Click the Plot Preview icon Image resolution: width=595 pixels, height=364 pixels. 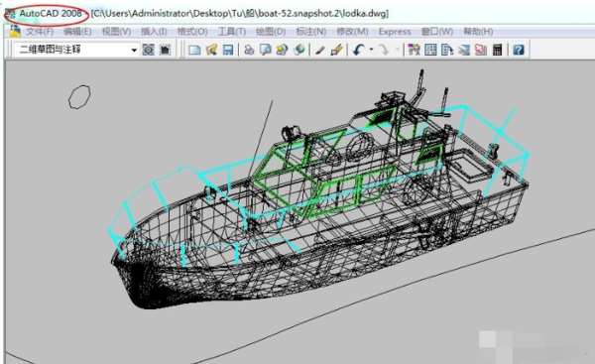coord(265,50)
